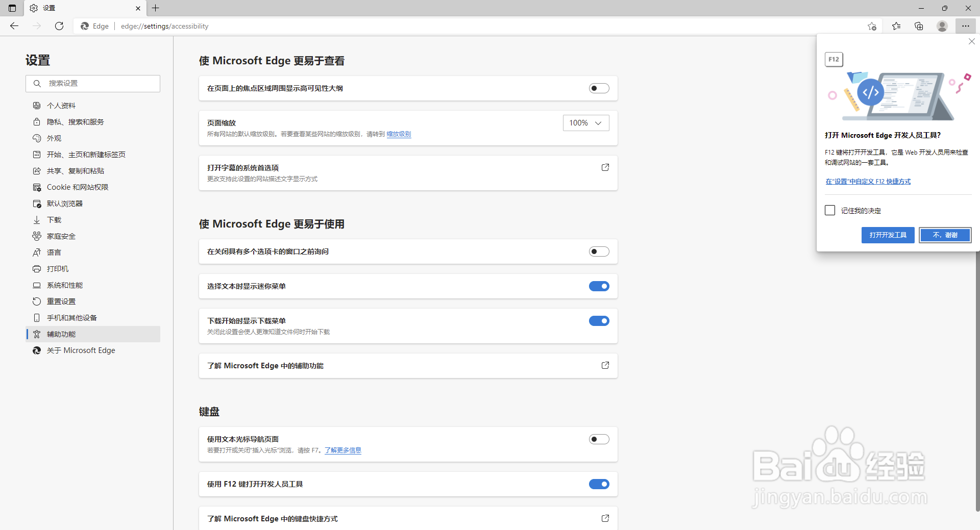The width and height of the screenshot is (980, 530).
Task: Open the settings and more ellipsis menu
Action: click(965, 26)
